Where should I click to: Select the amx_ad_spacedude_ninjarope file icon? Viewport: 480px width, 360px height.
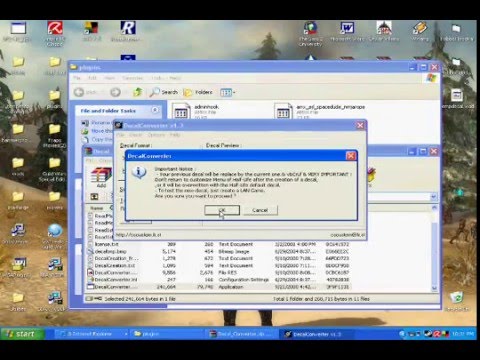[x=283, y=111]
